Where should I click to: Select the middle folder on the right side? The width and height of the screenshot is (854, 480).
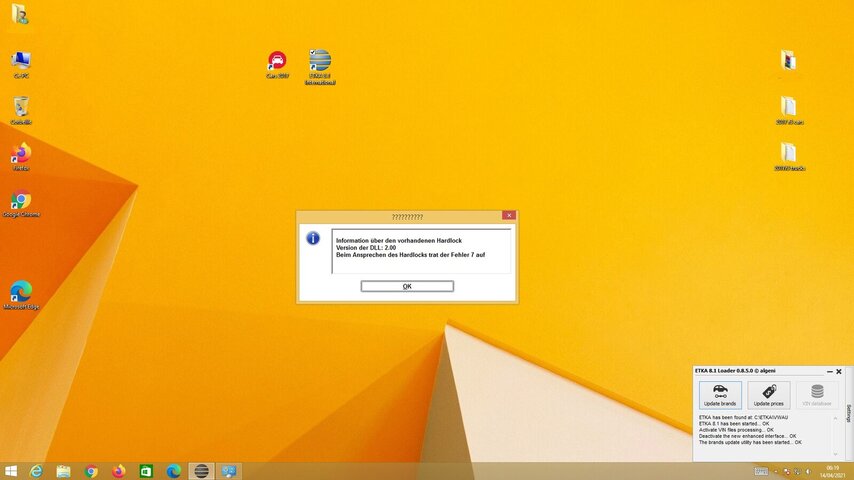pos(789,111)
